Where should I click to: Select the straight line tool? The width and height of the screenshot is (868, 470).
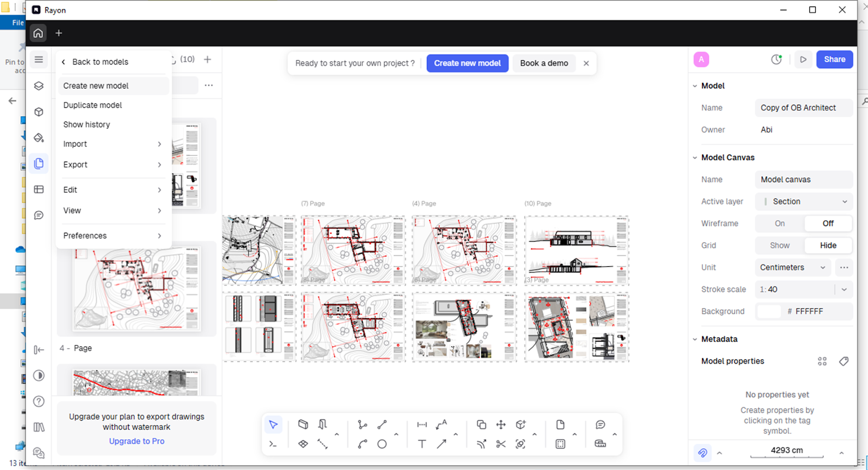tap(382, 424)
